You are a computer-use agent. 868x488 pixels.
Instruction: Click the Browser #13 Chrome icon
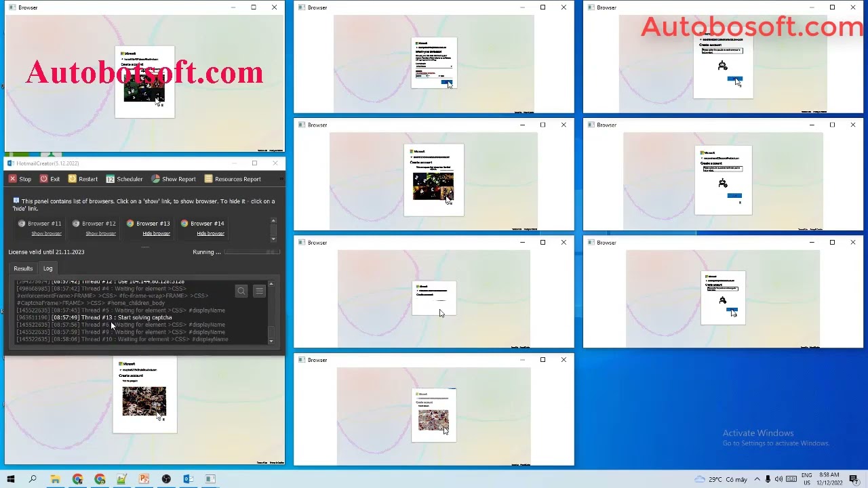(130, 224)
